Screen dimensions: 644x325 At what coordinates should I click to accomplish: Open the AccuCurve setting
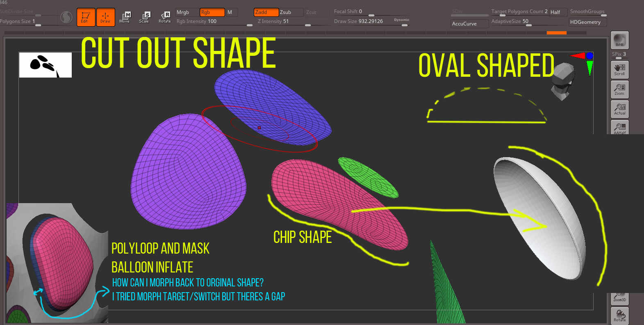tap(469, 24)
